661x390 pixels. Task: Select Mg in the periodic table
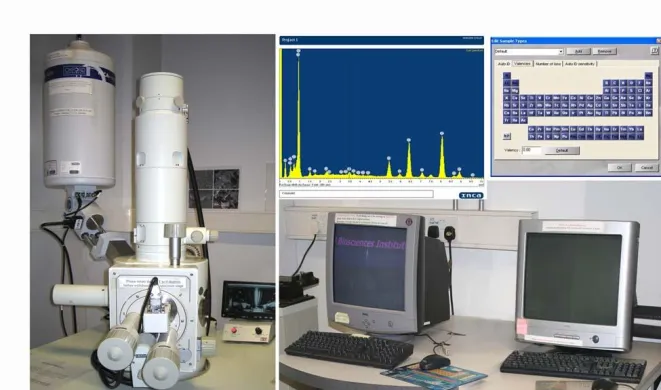(515, 91)
